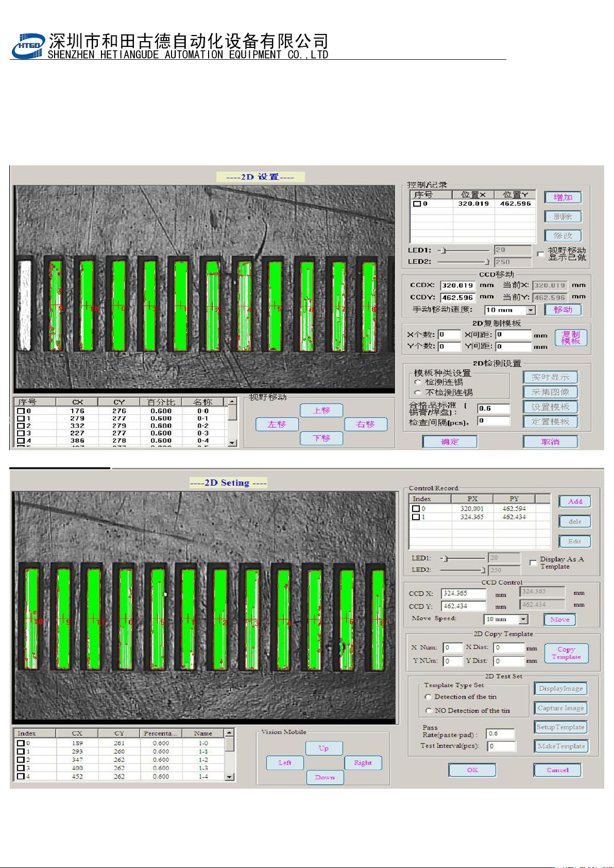Open the Move Speed dropdown

[x=523, y=619]
